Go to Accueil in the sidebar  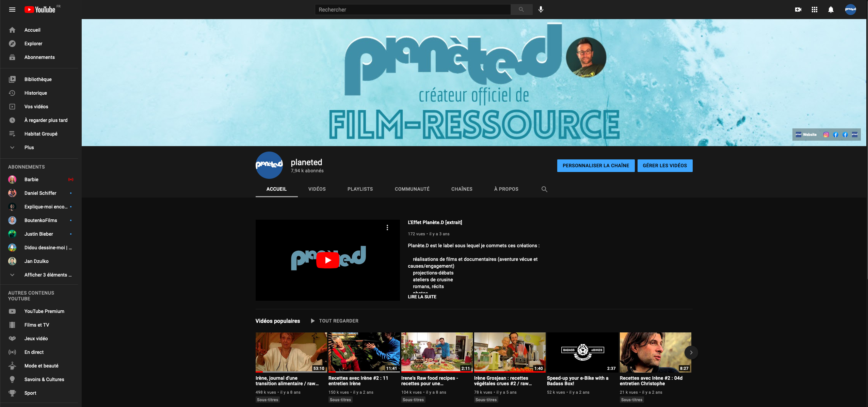click(41, 30)
